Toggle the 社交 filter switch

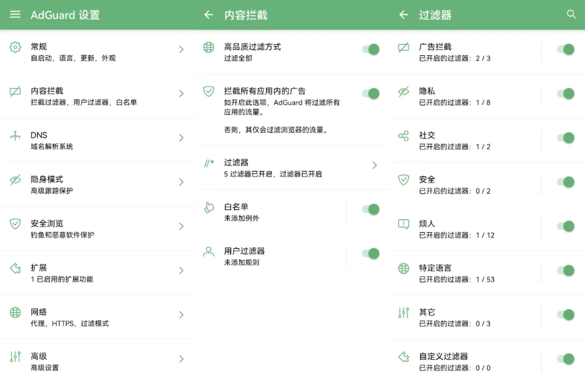coord(565,138)
